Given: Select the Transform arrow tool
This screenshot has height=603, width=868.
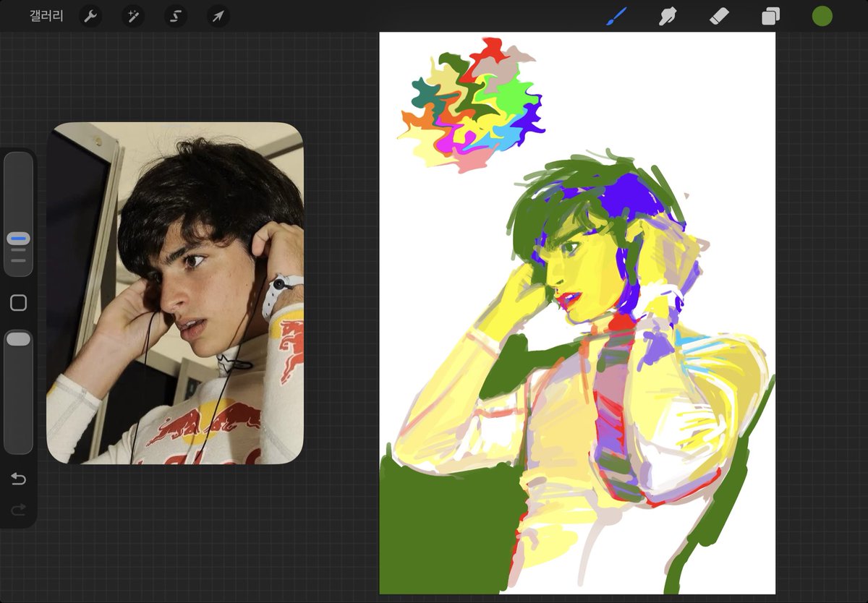Looking at the screenshot, I should pyautogui.click(x=218, y=16).
